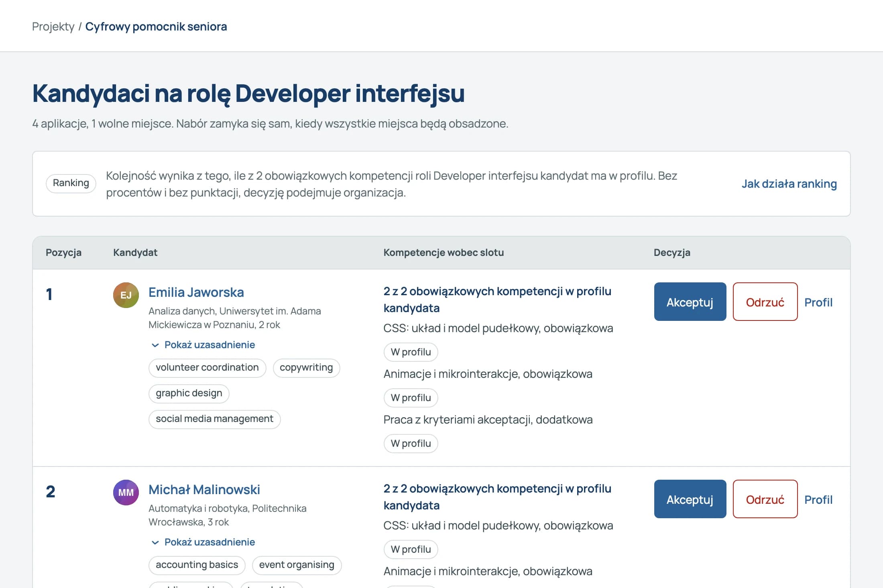Click Emilia's 'Analiza danych, Uniwersytet' description
Viewport: 883px width, 588px height.
[235, 318]
